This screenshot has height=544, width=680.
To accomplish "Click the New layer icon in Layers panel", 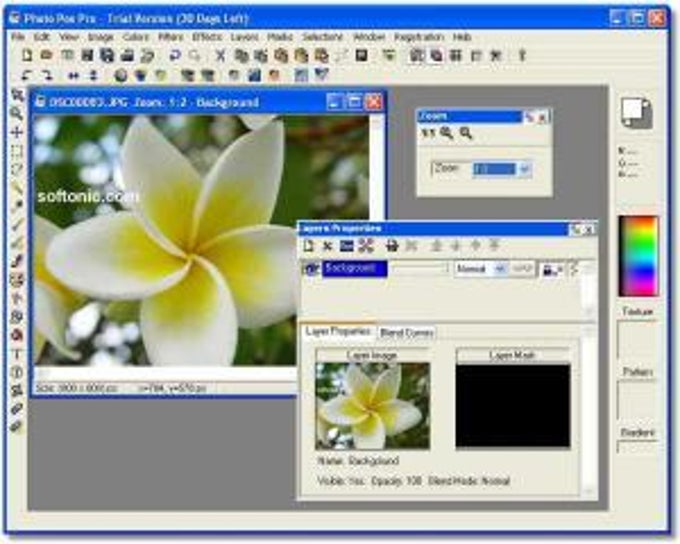I will pyautogui.click(x=308, y=246).
